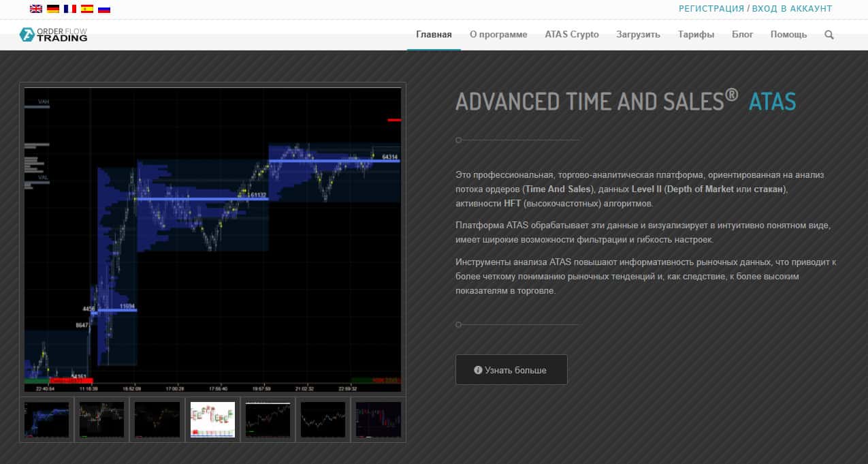Open the Блог menu item
The width and height of the screenshot is (868, 464).
click(743, 35)
